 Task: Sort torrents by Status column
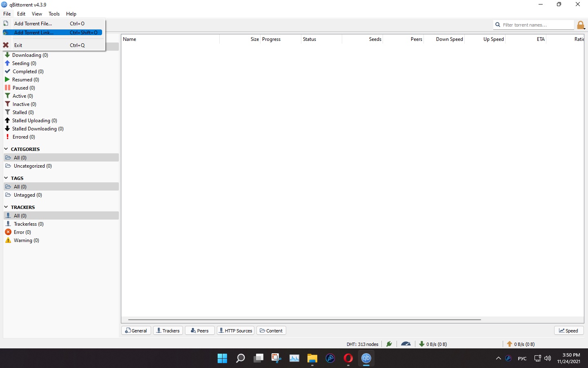pos(321,39)
